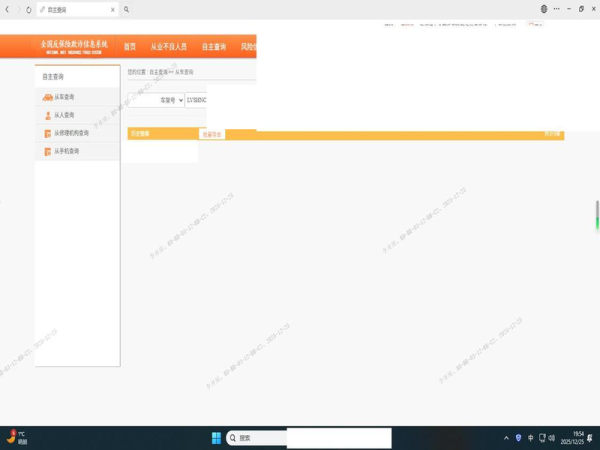The height and width of the screenshot is (450, 600).
Task: Open the 首页 navigation tab
Action: point(130,47)
